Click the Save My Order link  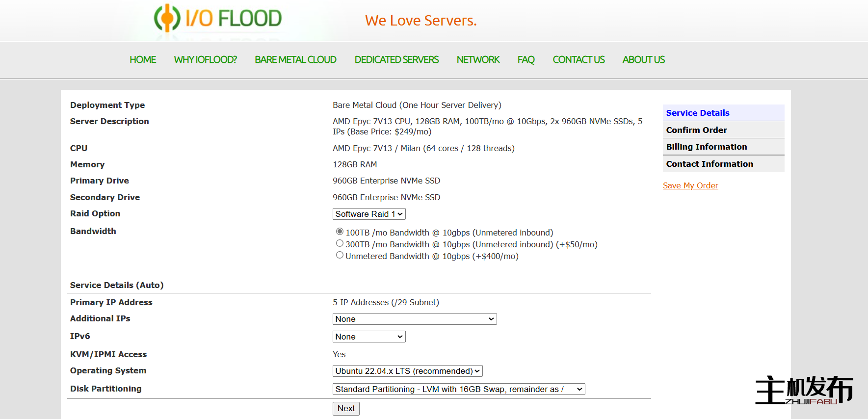(x=690, y=185)
